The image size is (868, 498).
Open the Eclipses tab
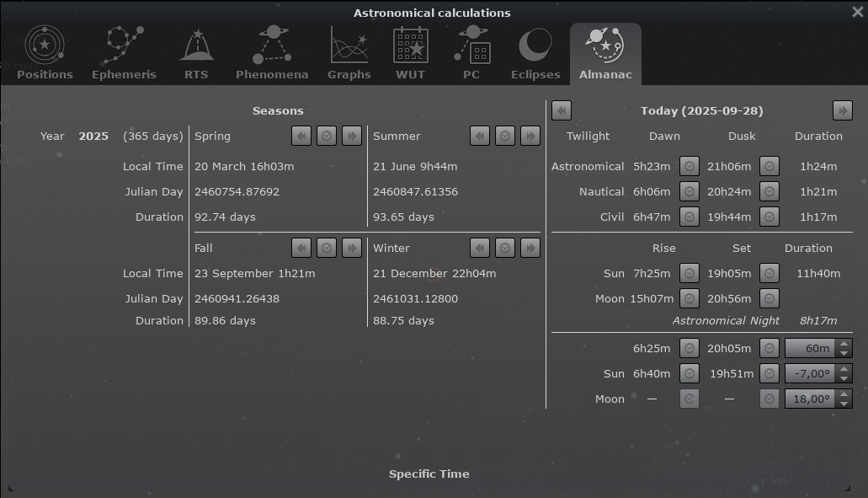[535, 54]
